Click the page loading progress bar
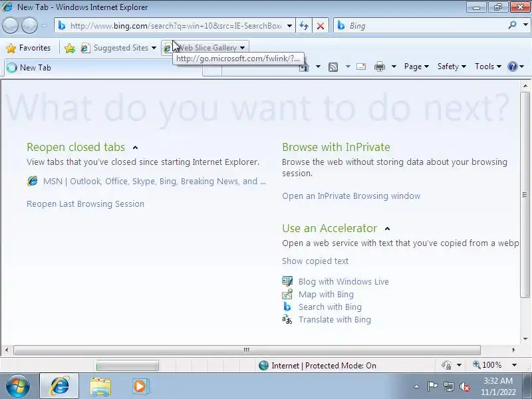This screenshot has height=399, width=532. [x=127, y=365]
